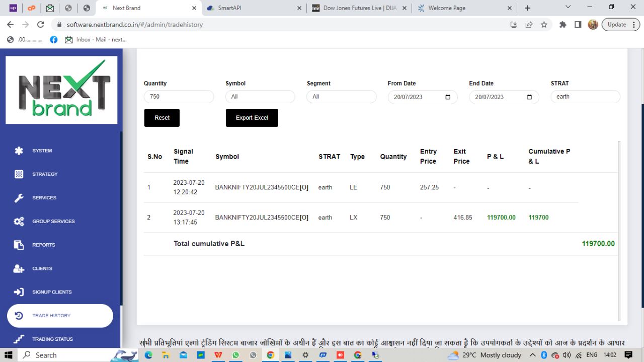This screenshot has width=644, height=362.
Task: Switch to Dow Jones Futures tab
Action: 359,8
